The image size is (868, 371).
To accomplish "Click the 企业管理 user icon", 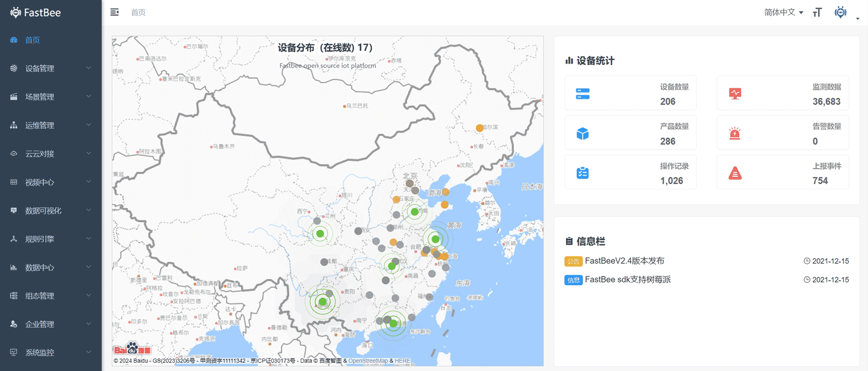I will (14, 324).
